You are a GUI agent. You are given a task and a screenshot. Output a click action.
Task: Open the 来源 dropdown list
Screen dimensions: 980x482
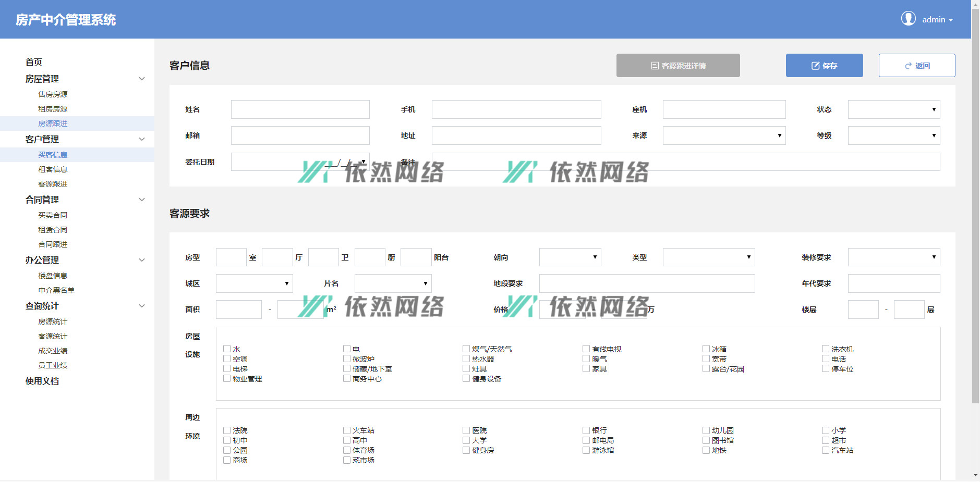point(723,135)
